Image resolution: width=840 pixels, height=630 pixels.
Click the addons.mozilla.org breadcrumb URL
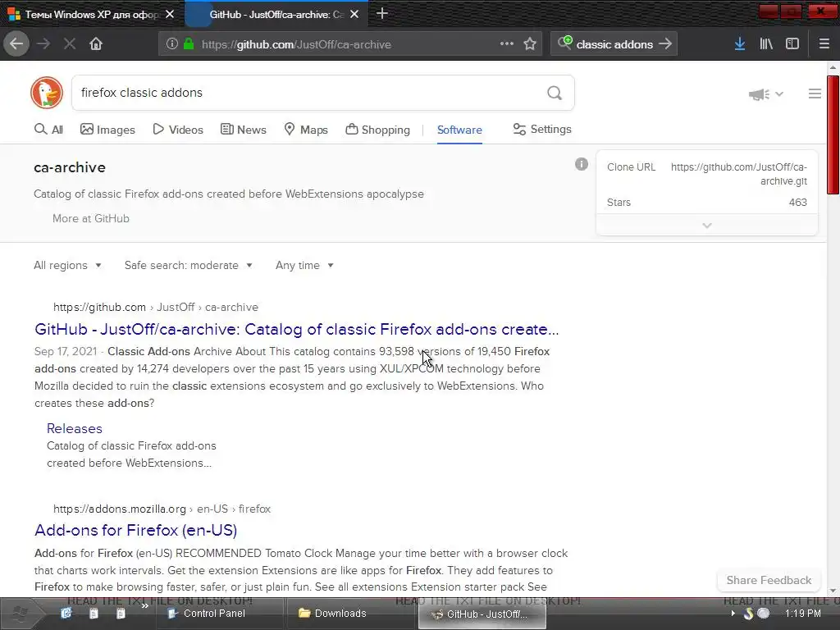click(162, 509)
